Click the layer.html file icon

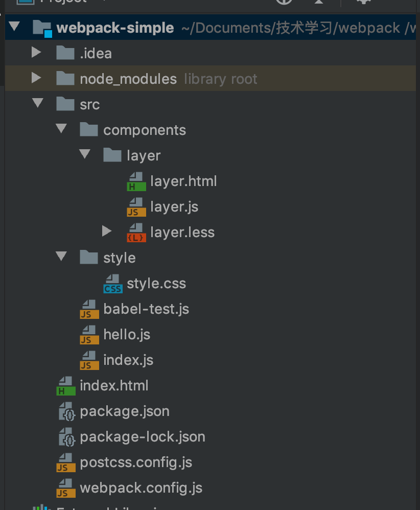pyautogui.click(x=136, y=181)
